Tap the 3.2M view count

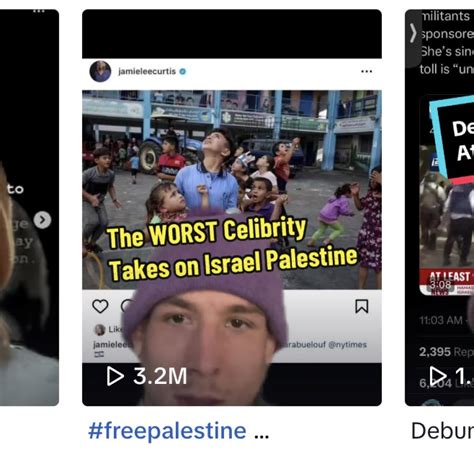(160, 376)
